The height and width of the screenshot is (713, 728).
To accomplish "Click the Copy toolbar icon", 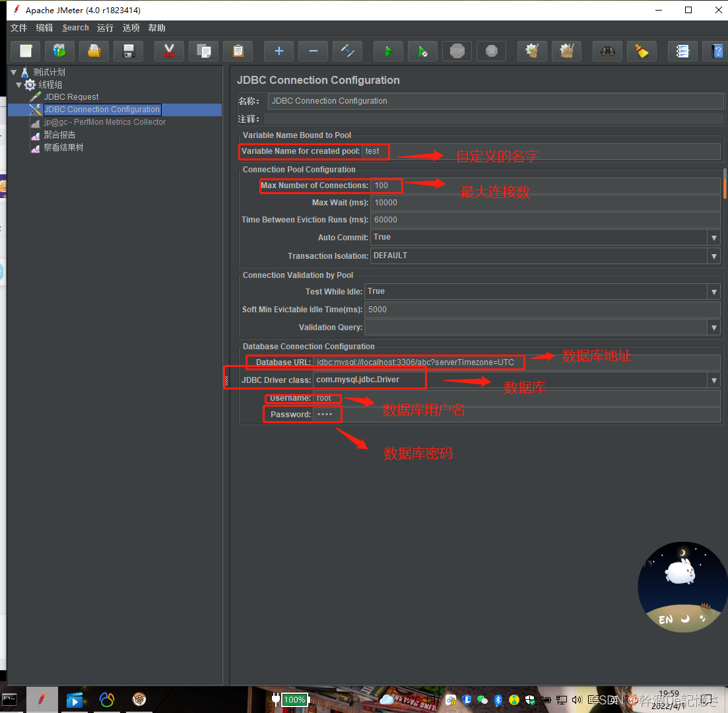I will pyautogui.click(x=203, y=51).
